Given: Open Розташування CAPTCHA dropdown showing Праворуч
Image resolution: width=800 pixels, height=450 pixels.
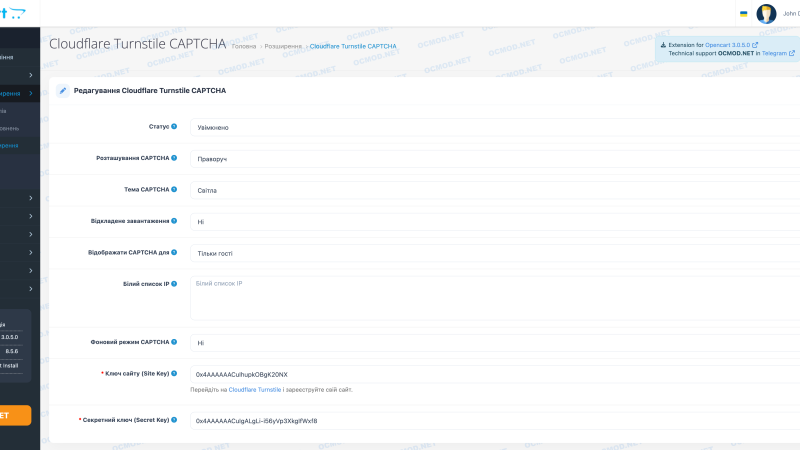Looking at the screenshot, I should pos(495,159).
